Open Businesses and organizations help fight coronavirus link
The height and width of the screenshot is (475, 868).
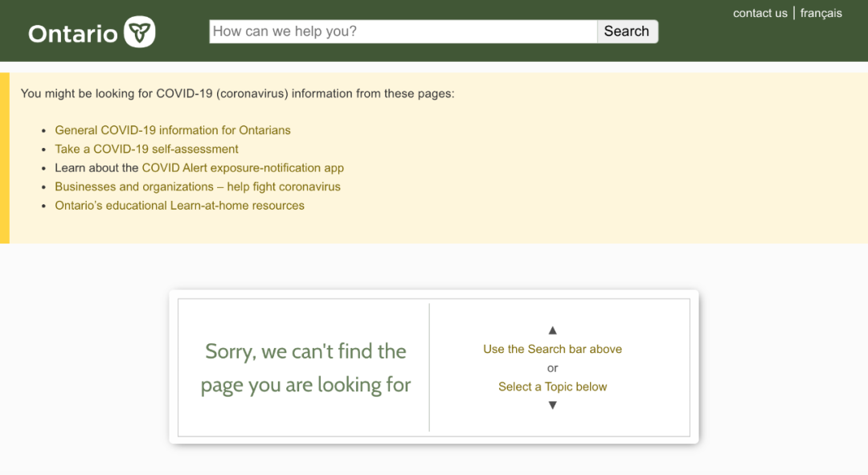coord(198,186)
